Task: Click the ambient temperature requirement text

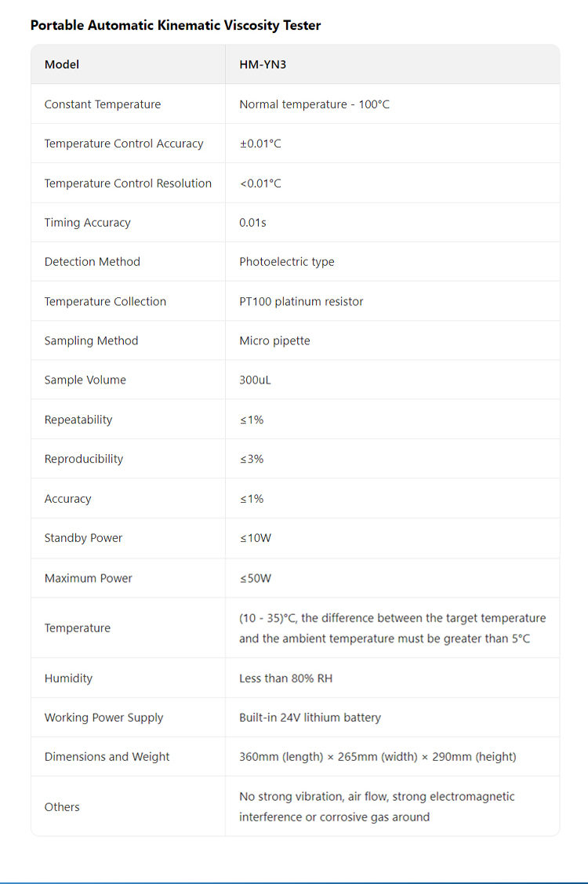Action: [x=392, y=628]
